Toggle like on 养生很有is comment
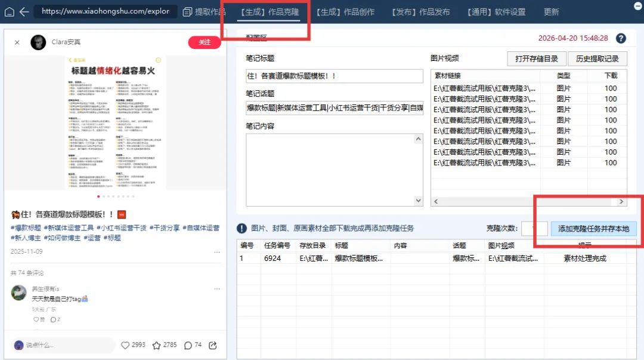Screen dimensions: 644x360 coord(36,319)
